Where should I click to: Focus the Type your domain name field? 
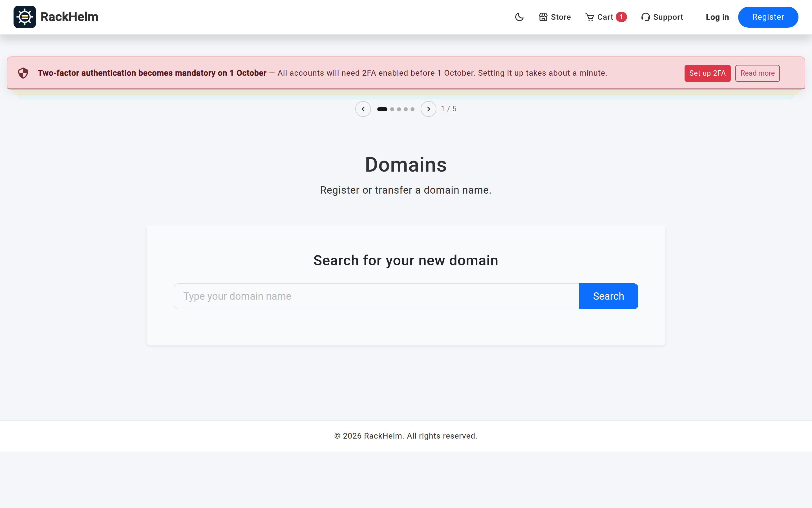pos(376,296)
